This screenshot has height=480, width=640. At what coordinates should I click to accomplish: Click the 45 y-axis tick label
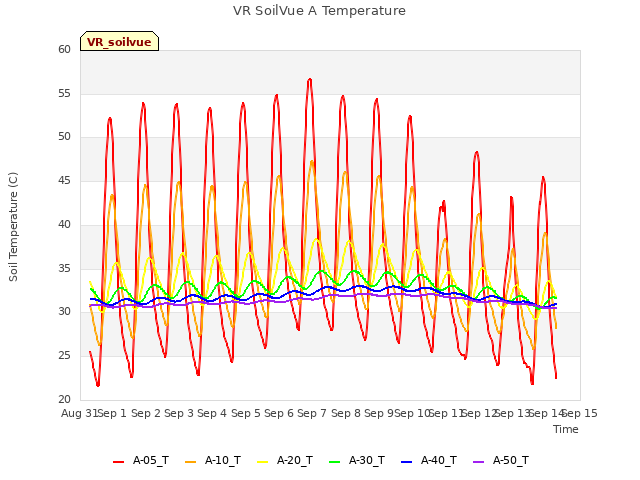coord(64,180)
